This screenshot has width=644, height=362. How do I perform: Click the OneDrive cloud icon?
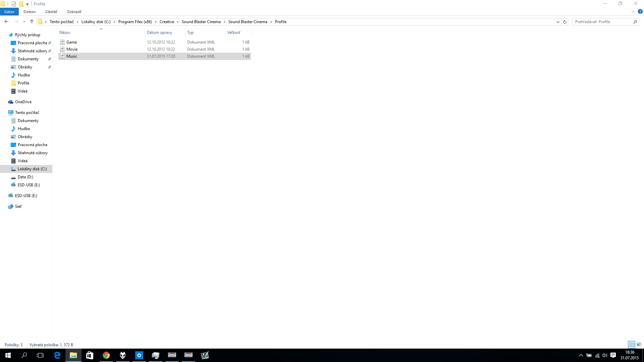11,102
